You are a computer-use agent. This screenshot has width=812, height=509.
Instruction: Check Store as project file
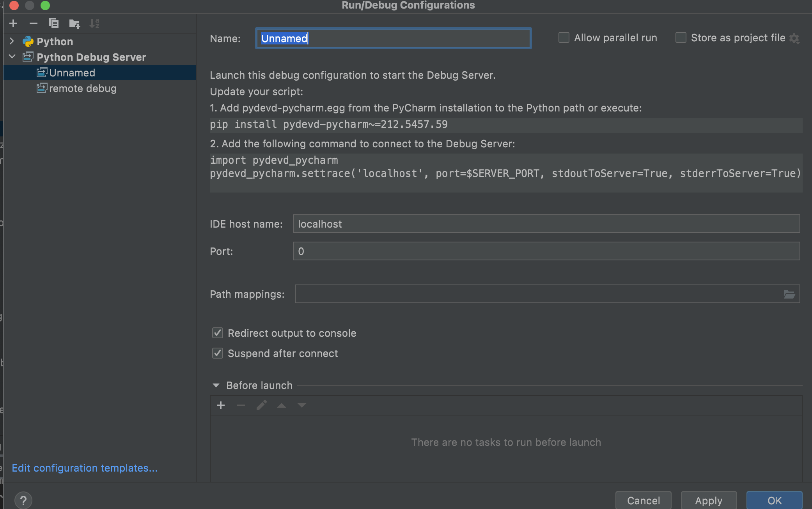point(681,38)
